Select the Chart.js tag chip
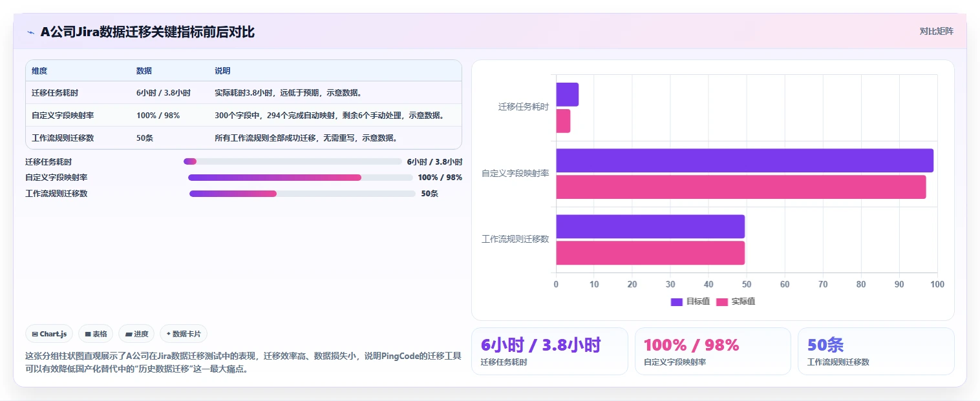This screenshot has height=401, width=980. click(x=49, y=334)
